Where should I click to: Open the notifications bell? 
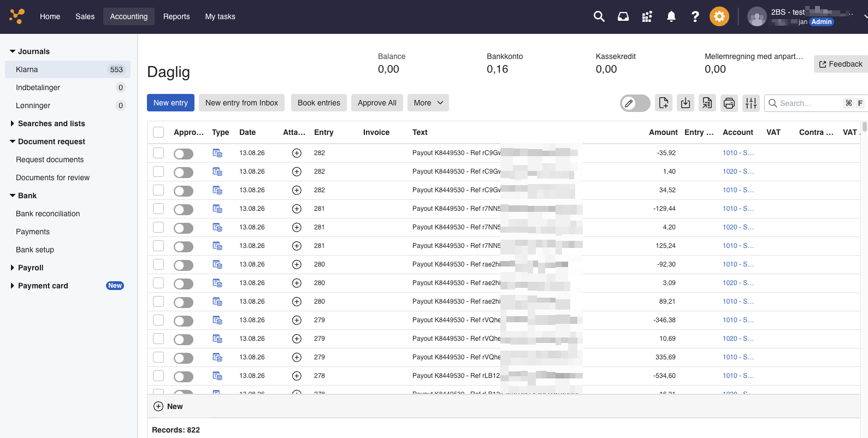(x=671, y=16)
